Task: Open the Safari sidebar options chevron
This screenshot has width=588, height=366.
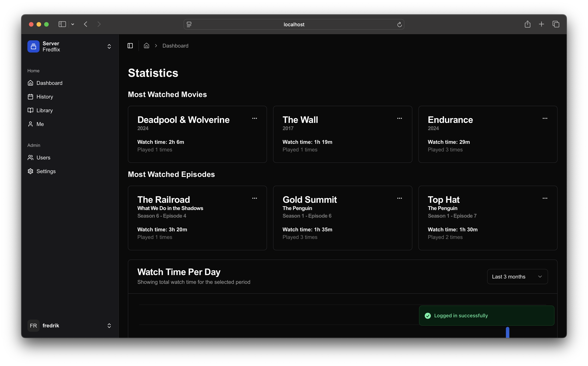Action: coord(73,24)
